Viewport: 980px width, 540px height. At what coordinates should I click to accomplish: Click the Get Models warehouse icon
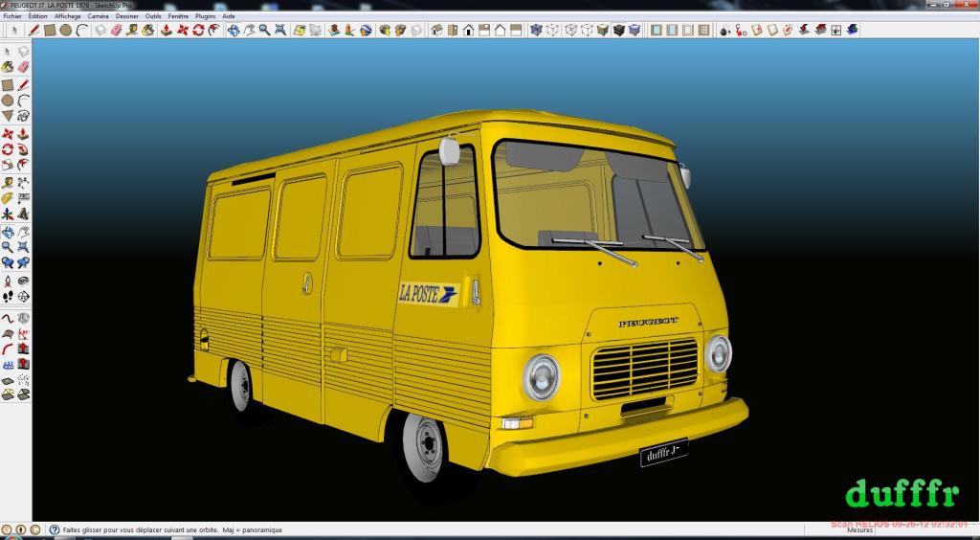[385, 30]
